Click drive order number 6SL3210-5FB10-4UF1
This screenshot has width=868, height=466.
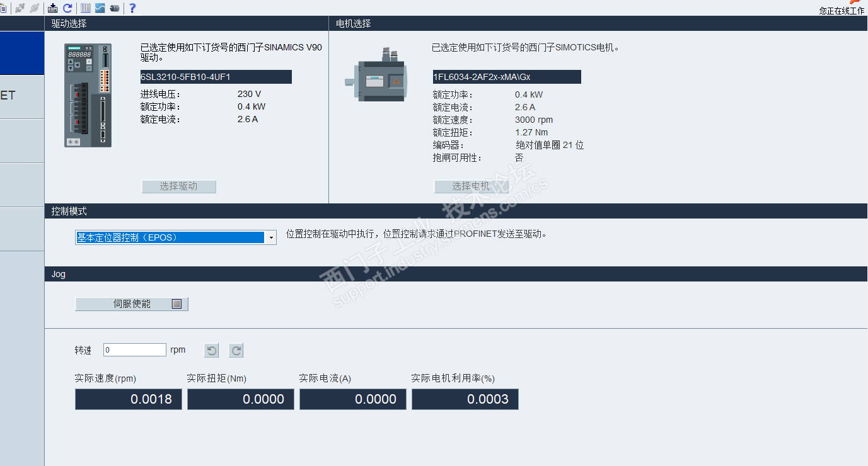pyautogui.click(x=216, y=77)
